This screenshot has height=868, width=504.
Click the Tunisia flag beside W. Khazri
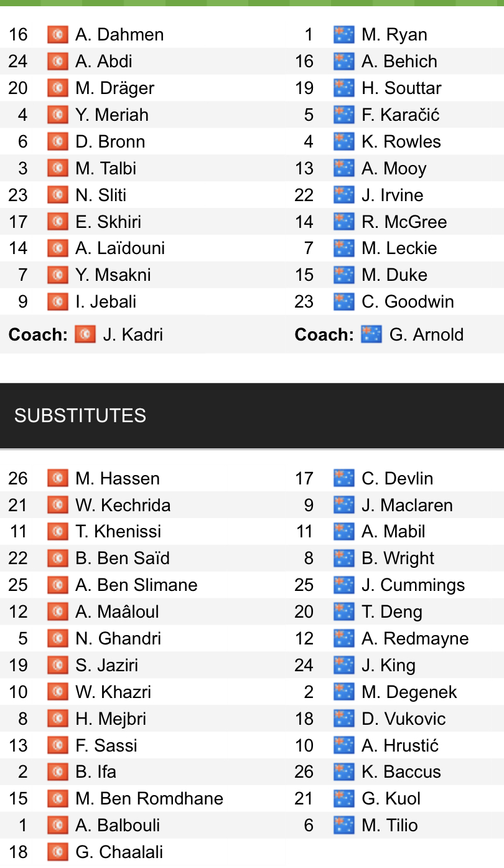(57, 692)
